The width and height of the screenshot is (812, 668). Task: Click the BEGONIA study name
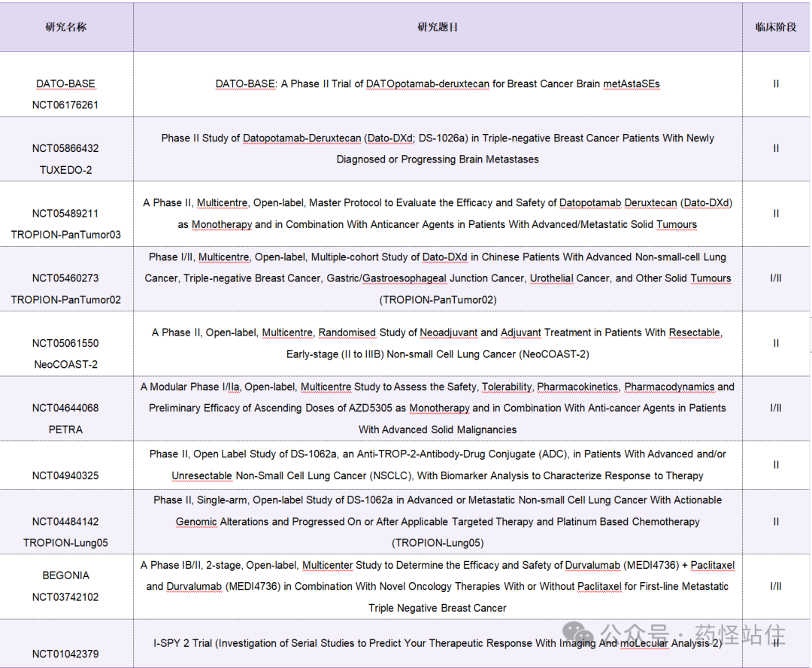click(65, 575)
